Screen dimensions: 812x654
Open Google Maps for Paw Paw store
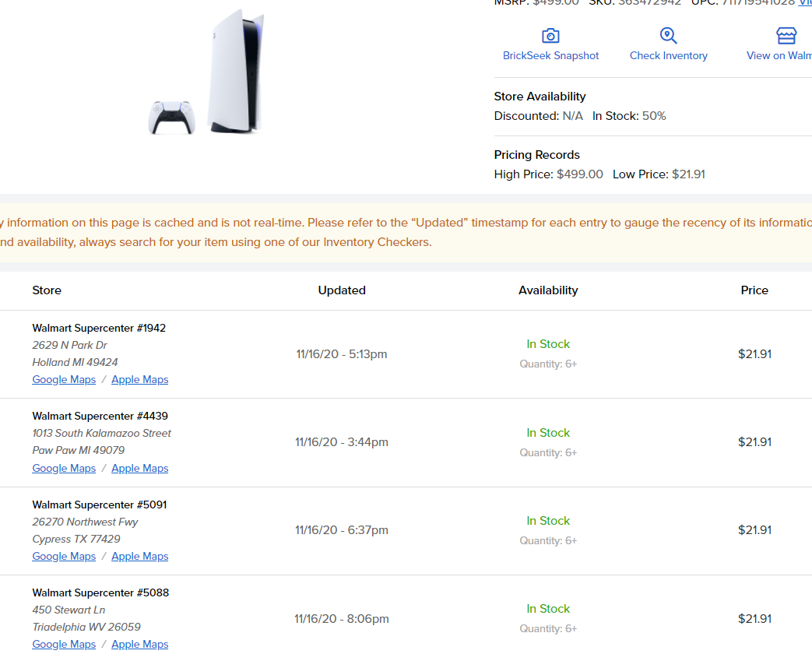[x=64, y=468]
